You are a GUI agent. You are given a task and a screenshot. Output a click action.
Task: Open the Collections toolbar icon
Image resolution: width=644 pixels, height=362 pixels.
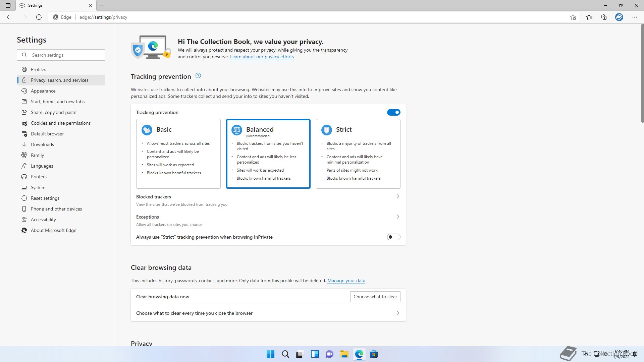tap(604, 17)
